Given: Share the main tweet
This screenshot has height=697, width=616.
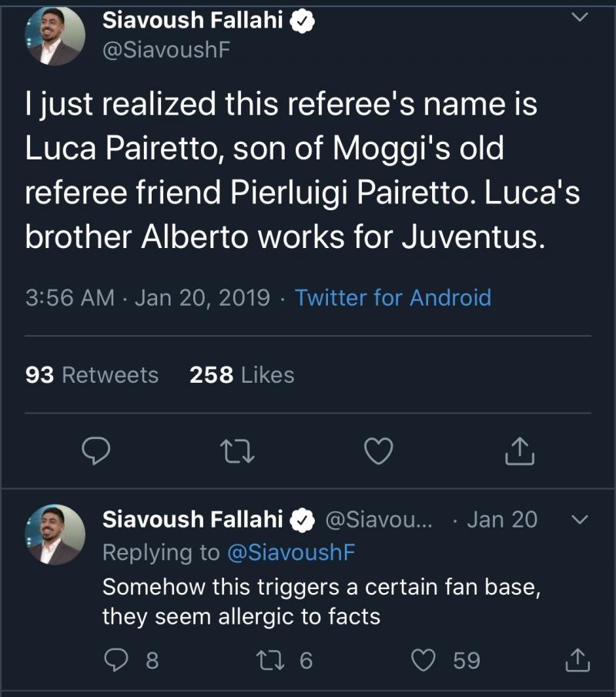Looking at the screenshot, I should tap(519, 451).
